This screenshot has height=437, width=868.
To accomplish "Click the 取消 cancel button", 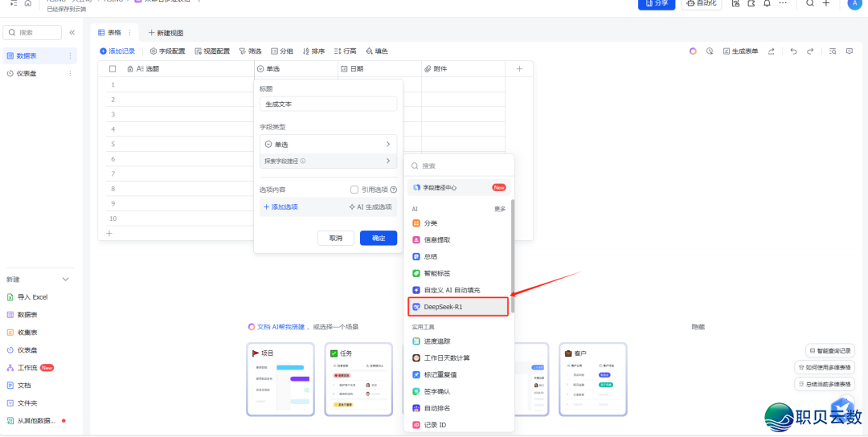I will click(335, 238).
